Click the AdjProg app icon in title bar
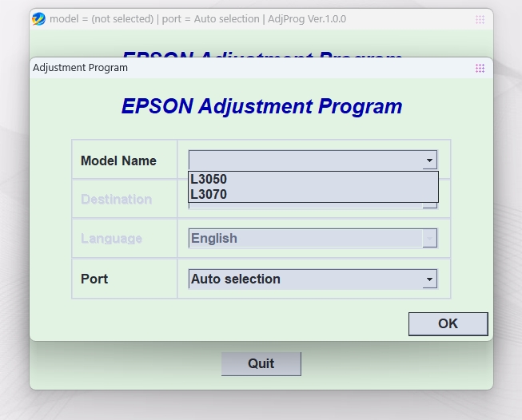The image size is (522, 420). [38, 19]
